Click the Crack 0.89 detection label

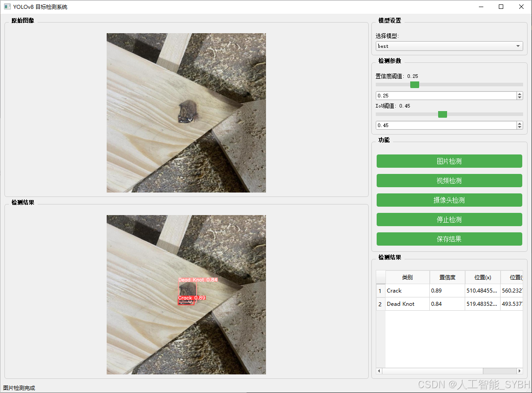point(192,298)
